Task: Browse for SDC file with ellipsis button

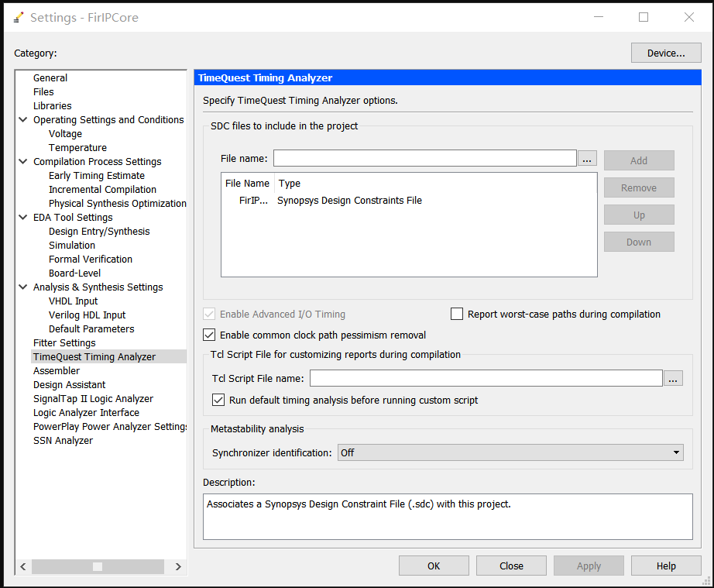Action: coord(587,159)
